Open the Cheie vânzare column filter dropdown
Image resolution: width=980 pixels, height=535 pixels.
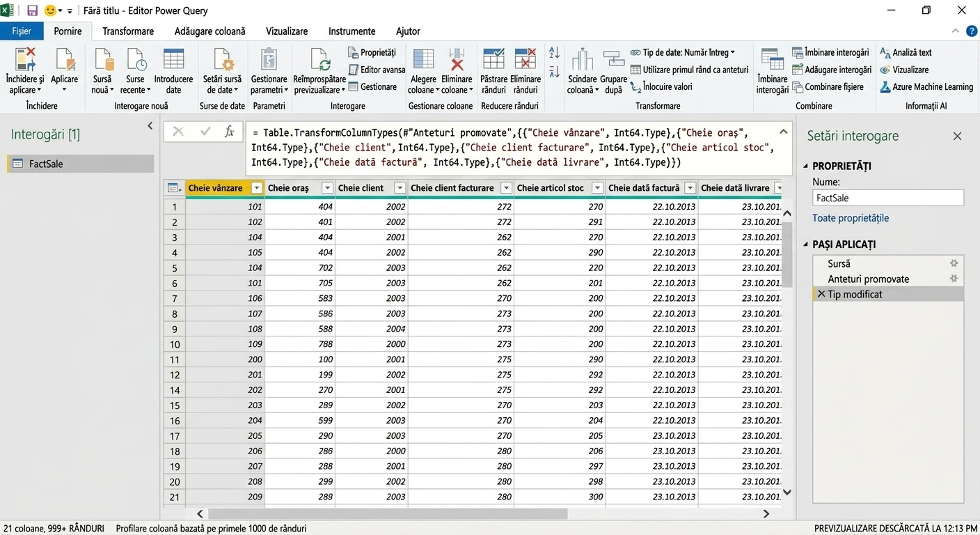point(257,188)
